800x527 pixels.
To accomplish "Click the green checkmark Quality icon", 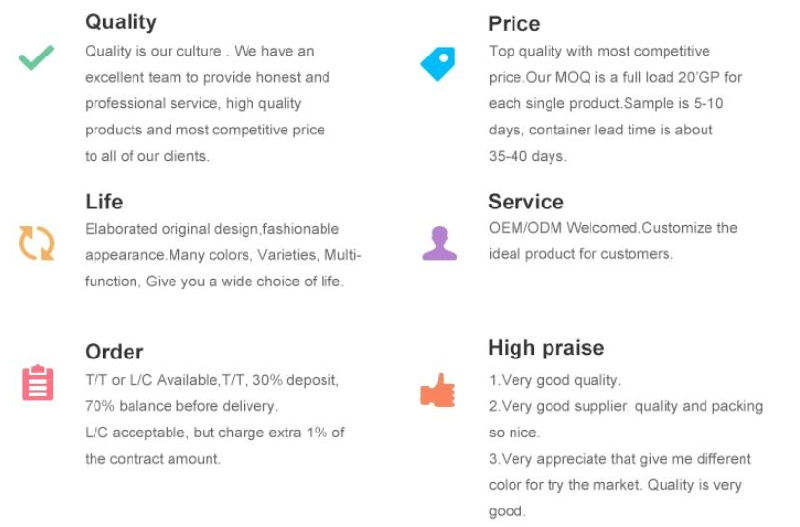I will click(x=37, y=59).
